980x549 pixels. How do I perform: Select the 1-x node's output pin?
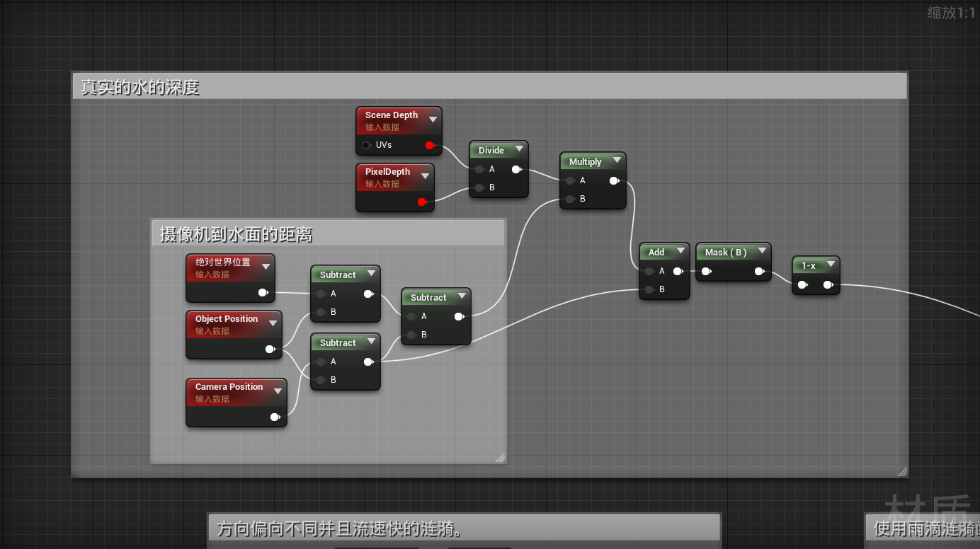[828, 285]
